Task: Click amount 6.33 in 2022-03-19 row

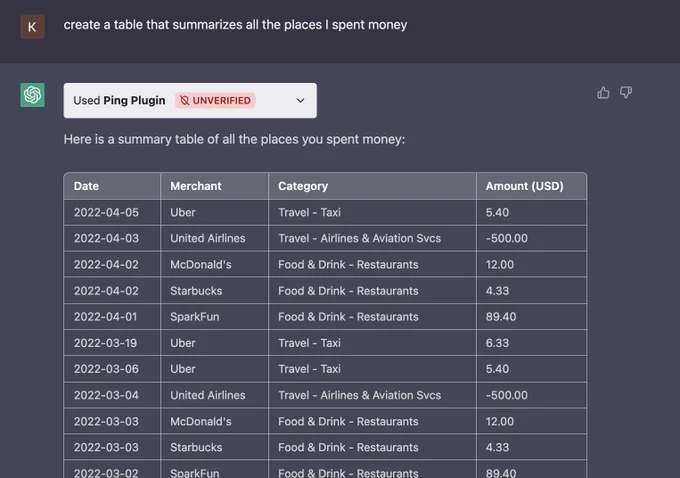Action: click(497, 343)
